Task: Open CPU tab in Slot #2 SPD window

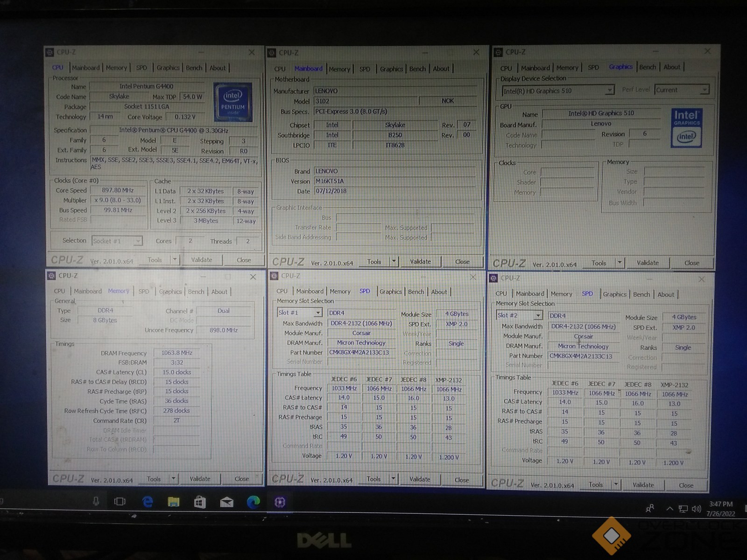Action: tap(501, 294)
